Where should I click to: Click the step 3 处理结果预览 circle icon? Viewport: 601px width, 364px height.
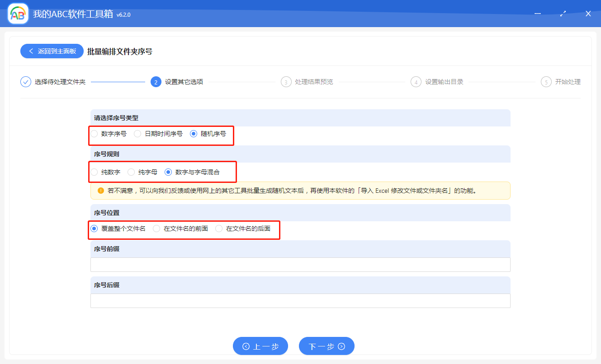287,82
